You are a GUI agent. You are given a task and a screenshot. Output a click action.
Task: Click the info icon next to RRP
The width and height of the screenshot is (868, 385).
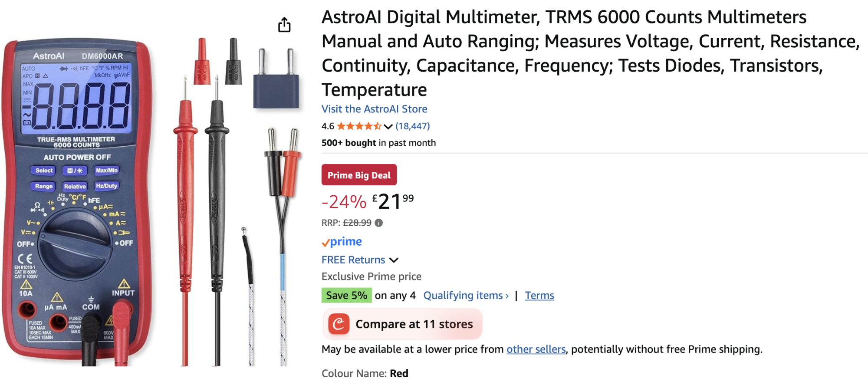point(379,223)
